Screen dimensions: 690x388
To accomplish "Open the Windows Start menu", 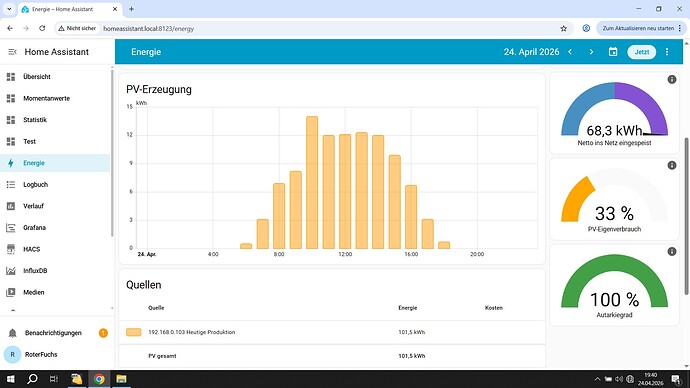I will coord(11,379).
